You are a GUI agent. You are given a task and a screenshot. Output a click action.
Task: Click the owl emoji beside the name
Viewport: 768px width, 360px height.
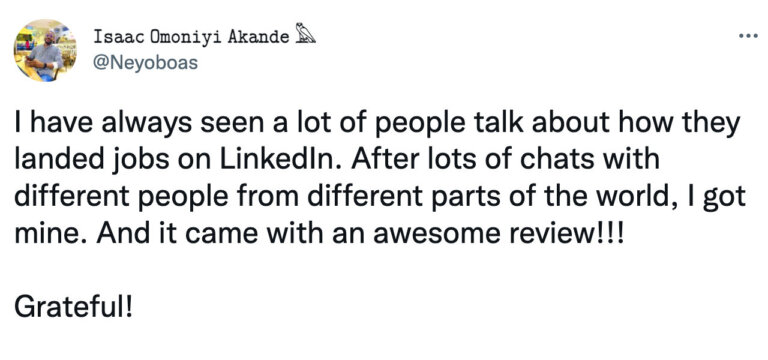(x=305, y=35)
